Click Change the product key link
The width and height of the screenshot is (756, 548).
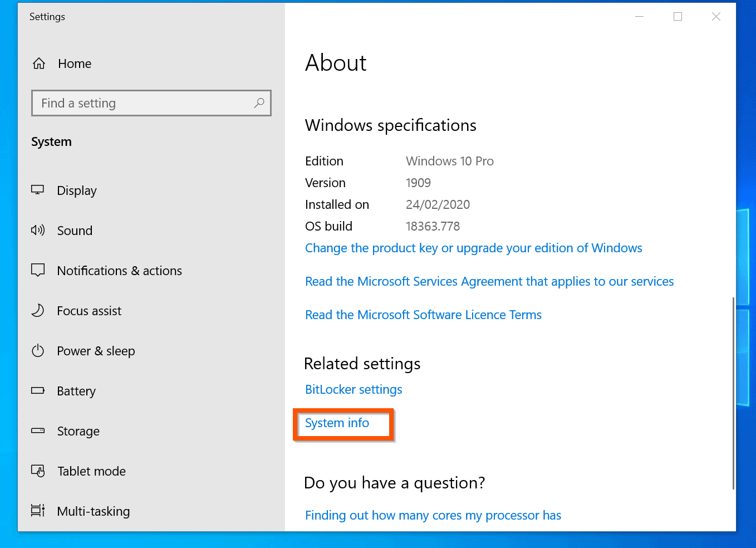pyautogui.click(x=473, y=248)
